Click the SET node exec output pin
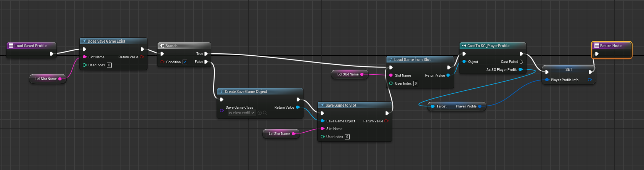 [591, 72]
